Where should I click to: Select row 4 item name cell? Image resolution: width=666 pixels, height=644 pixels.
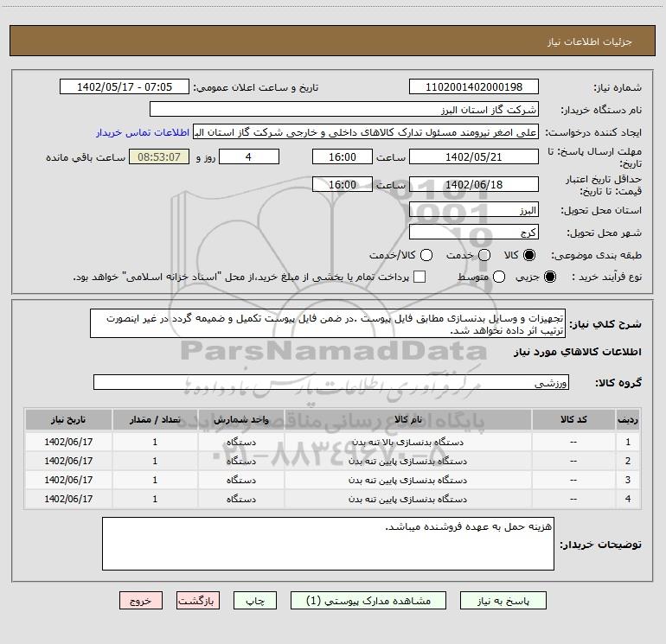click(407, 500)
